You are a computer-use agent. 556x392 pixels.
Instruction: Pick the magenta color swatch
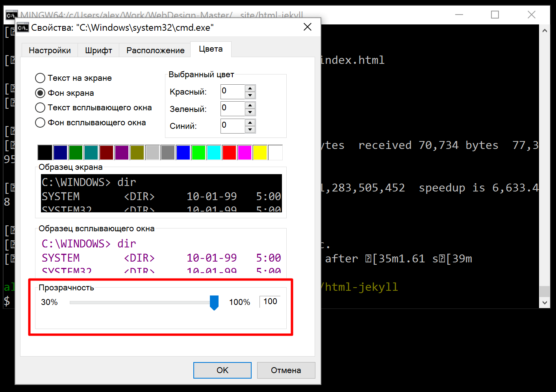[x=245, y=152]
